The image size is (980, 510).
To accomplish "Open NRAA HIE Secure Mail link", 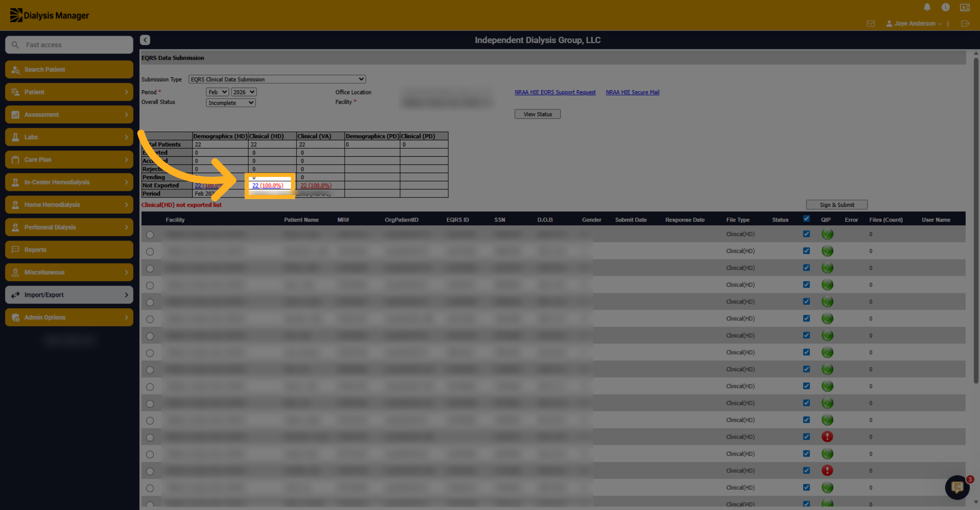I will pos(633,92).
